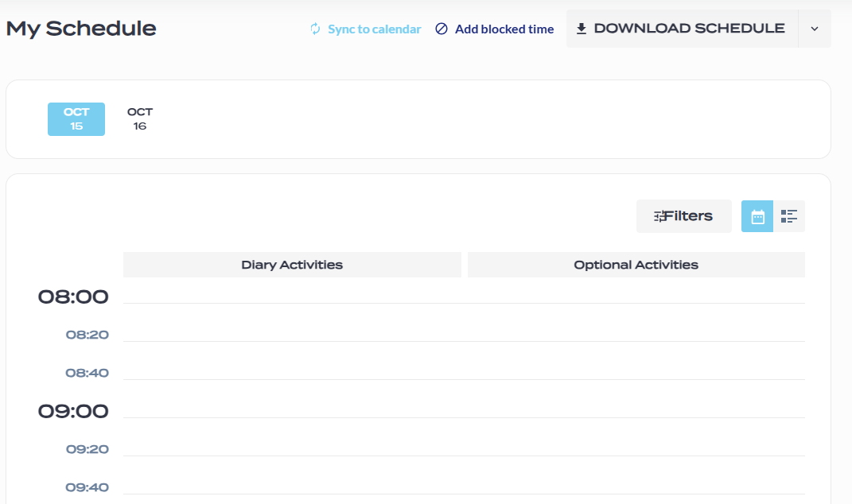Click the Diary Activities column header
This screenshot has height=504, width=852.
pos(292,265)
